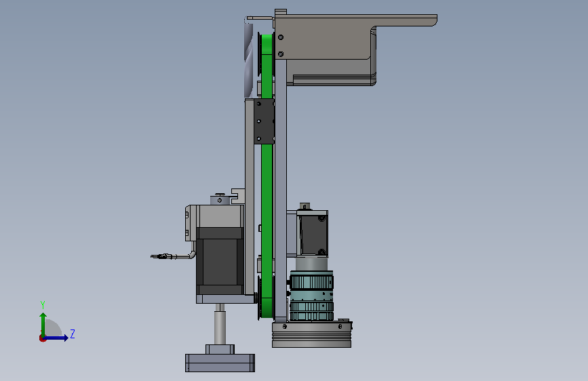Viewport: 588px width, 381px height.
Task: Select the black camera body above the lens
Action: (x=314, y=235)
